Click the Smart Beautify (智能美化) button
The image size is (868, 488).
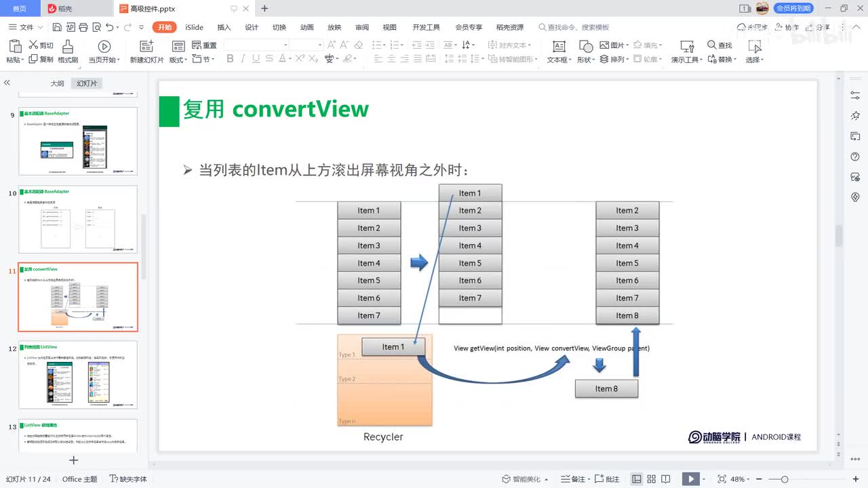click(526, 479)
